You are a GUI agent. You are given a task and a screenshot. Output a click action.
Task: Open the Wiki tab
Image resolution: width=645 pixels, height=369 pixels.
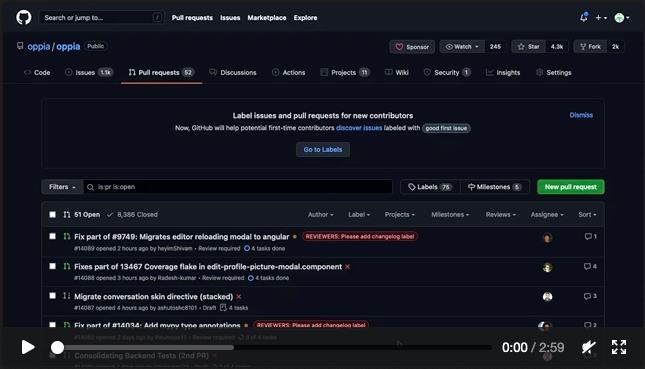pyautogui.click(x=397, y=72)
